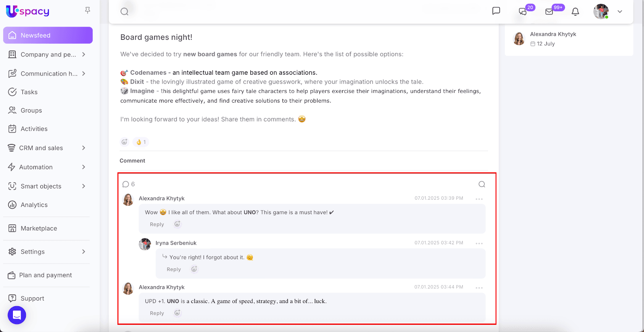Open mail inbox with 99+ badge
The height and width of the screenshot is (332, 644).
point(549,12)
